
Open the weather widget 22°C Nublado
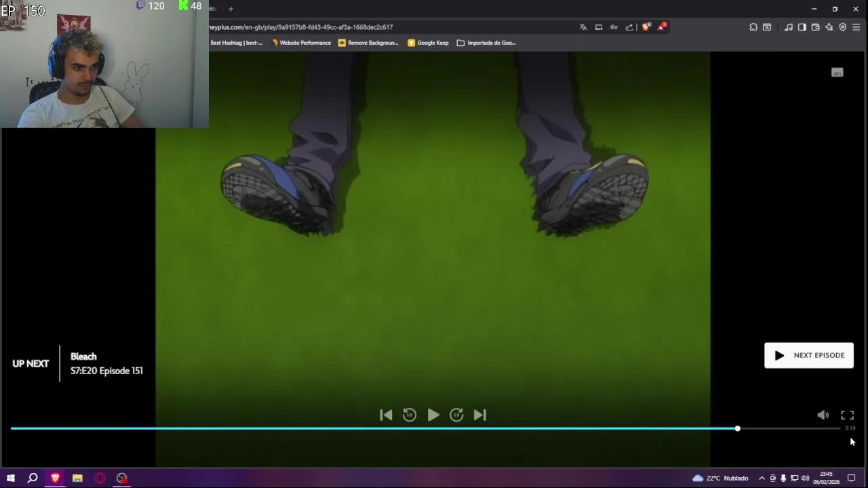coord(720,478)
